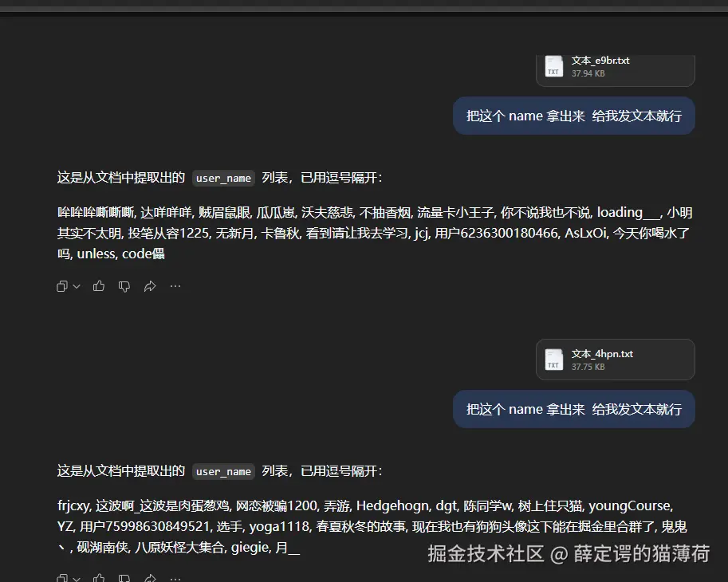Click the name 投笔从容1225 in first response
Image resolution: width=728 pixels, height=582 pixels.
[x=168, y=233]
